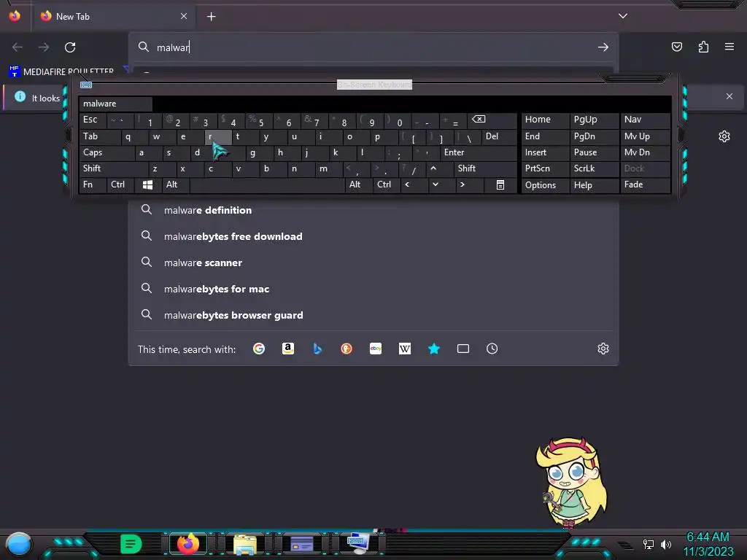Expand the list all tabs chevron

pos(623,16)
